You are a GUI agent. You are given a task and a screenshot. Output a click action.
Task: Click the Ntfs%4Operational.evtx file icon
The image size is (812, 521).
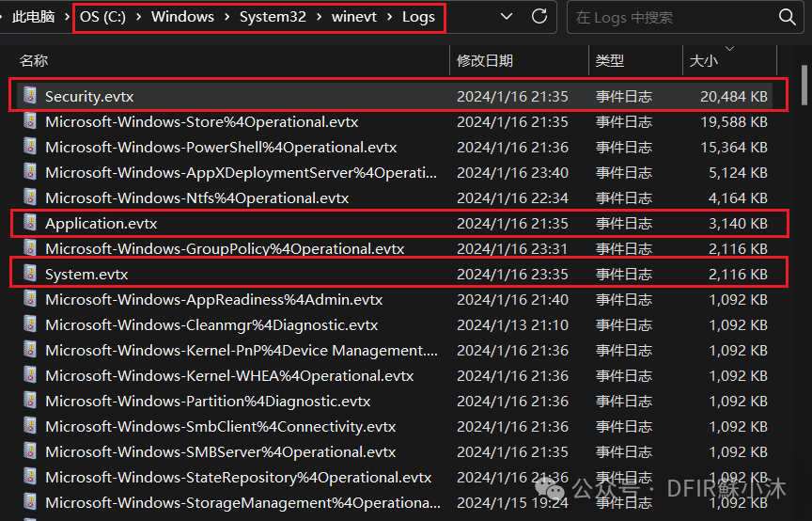(30, 197)
